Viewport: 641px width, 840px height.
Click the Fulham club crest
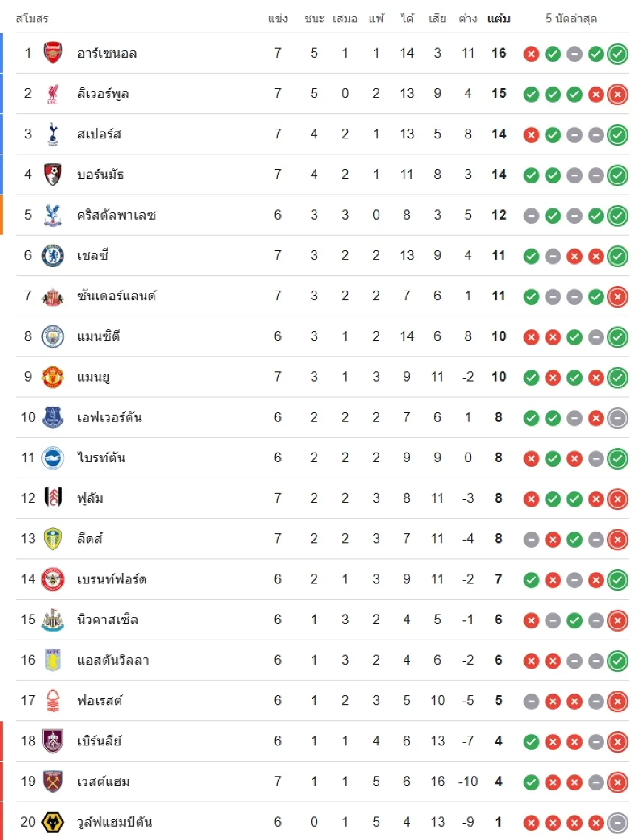click(52, 498)
